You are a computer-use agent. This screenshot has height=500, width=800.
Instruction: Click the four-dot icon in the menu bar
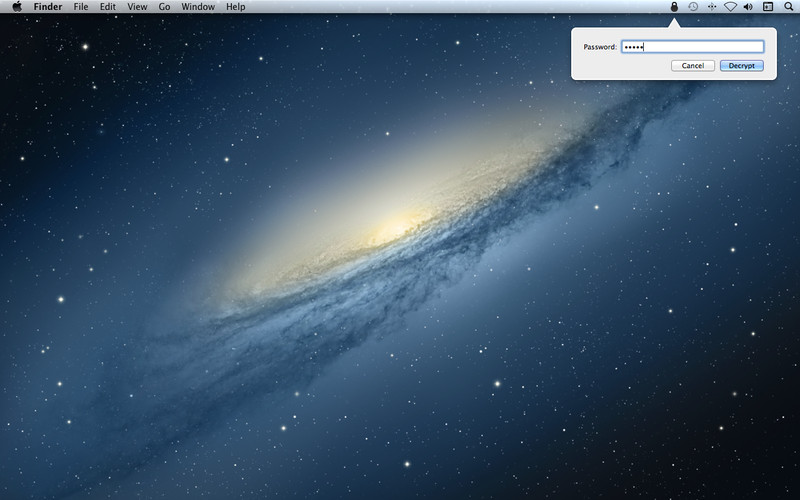coord(711,7)
